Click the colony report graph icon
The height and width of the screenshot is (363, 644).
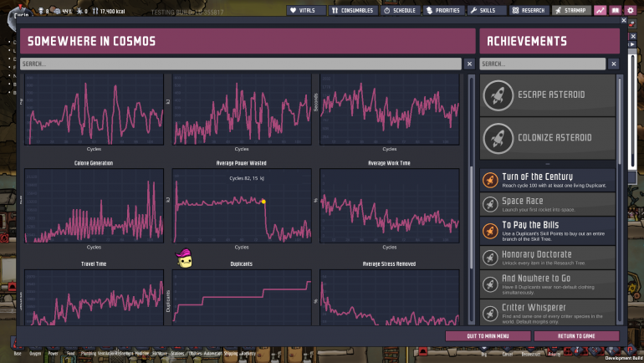[601, 11]
